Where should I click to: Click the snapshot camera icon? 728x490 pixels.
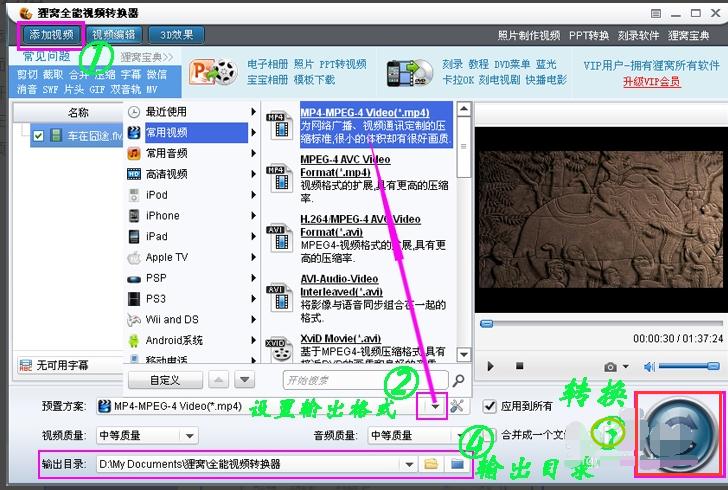tap(611, 367)
